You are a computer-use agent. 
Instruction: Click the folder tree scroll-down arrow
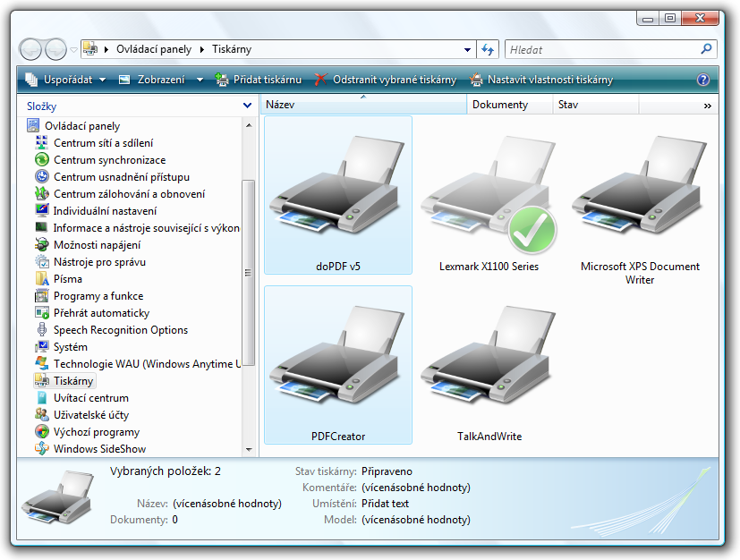[249, 450]
